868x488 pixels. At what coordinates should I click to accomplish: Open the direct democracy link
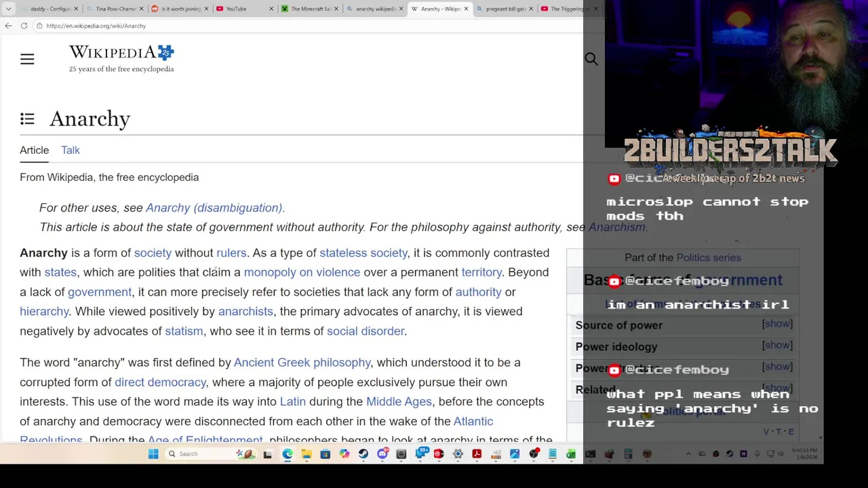(160, 382)
